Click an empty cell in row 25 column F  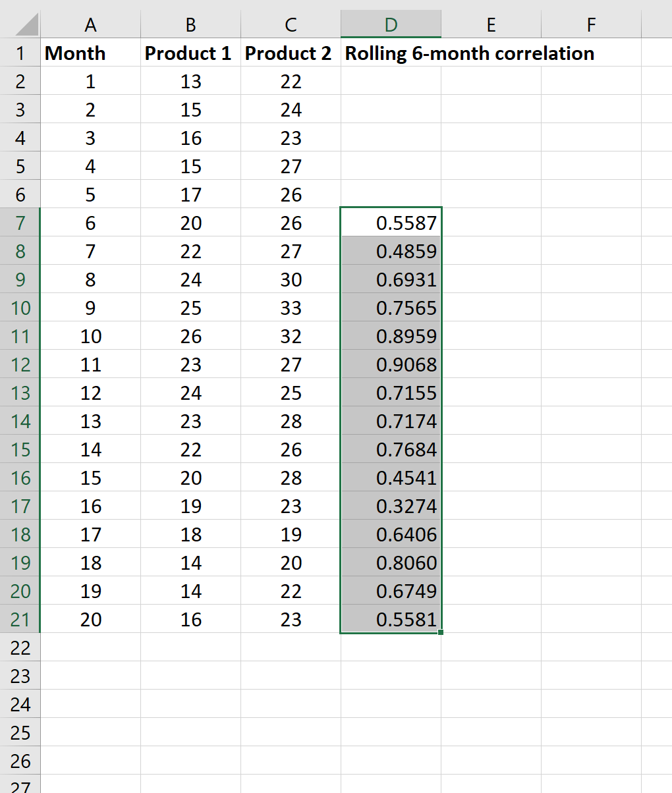(x=590, y=732)
